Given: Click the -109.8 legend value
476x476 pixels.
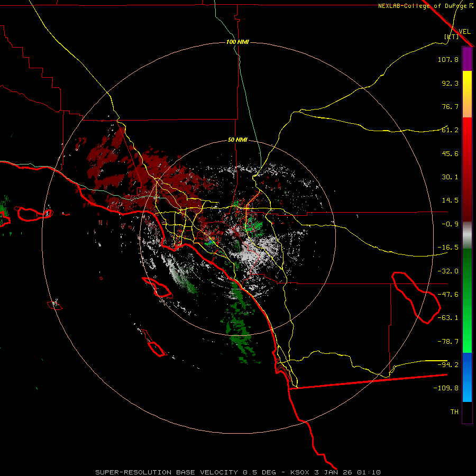Looking at the screenshot, I should (x=446, y=388).
